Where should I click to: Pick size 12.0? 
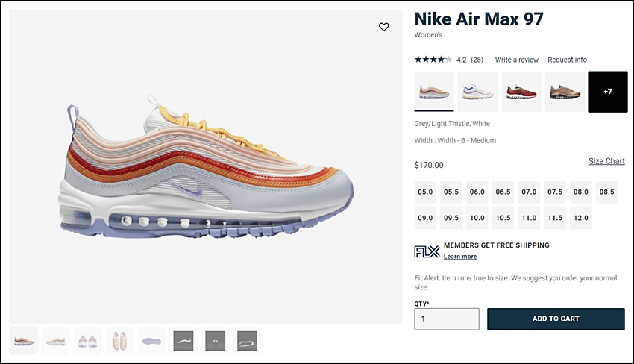(580, 218)
